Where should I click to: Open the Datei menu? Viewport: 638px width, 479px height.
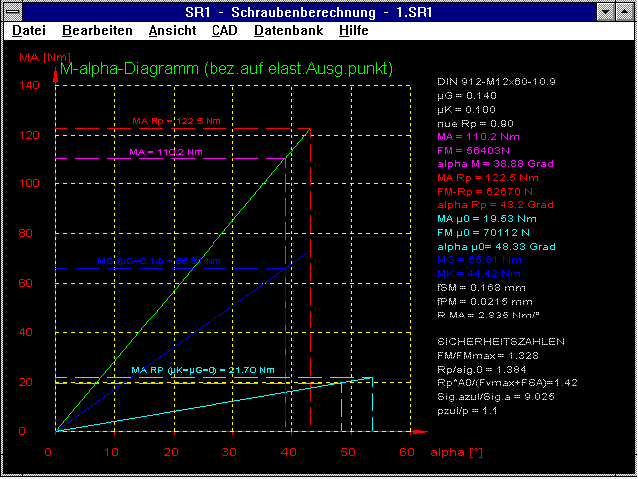[29, 31]
